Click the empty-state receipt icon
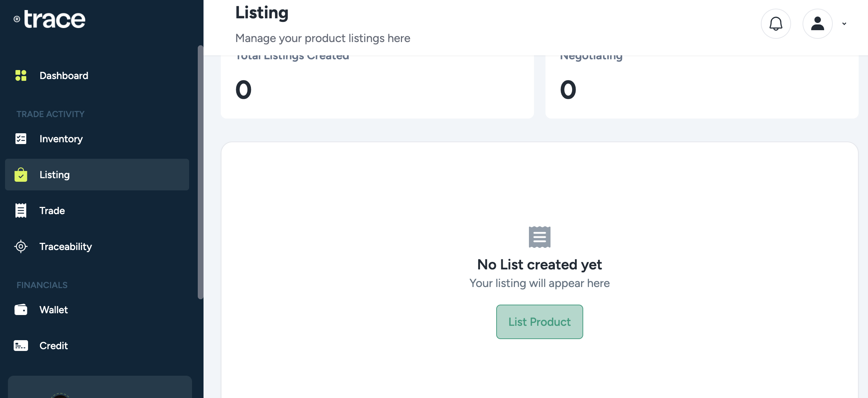 (539, 237)
